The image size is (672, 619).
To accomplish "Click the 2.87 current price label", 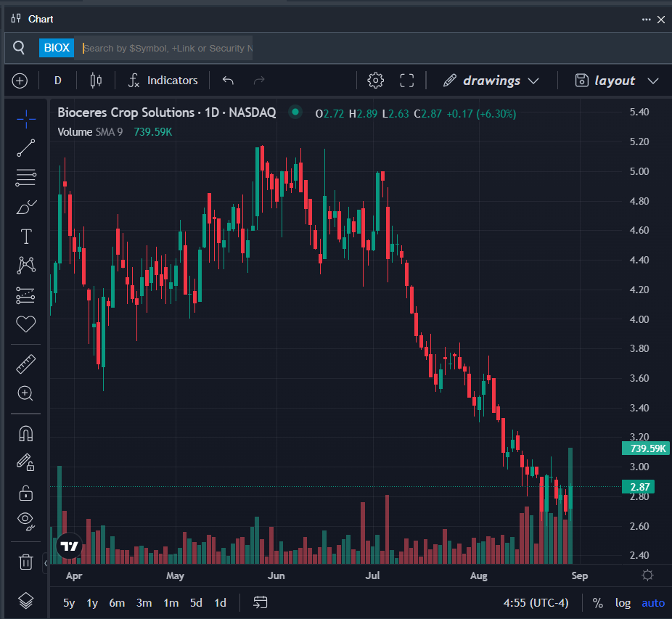I will 639,487.
